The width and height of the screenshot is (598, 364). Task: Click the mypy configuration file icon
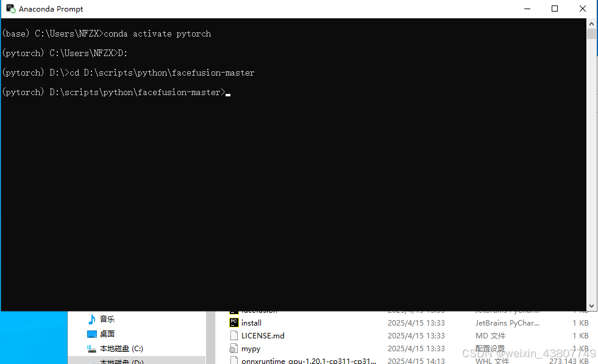pyautogui.click(x=235, y=348)
